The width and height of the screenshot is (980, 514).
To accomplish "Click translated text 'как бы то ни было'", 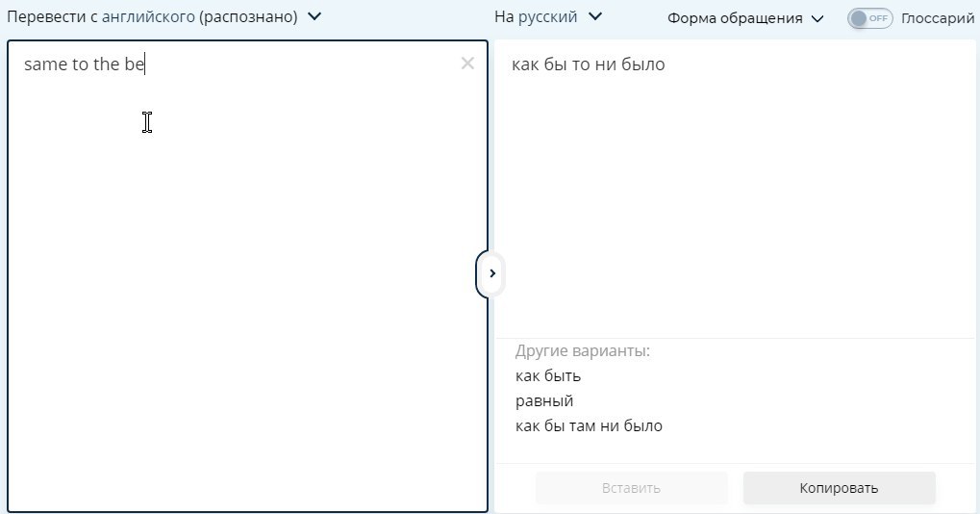I will pos(589,64).
